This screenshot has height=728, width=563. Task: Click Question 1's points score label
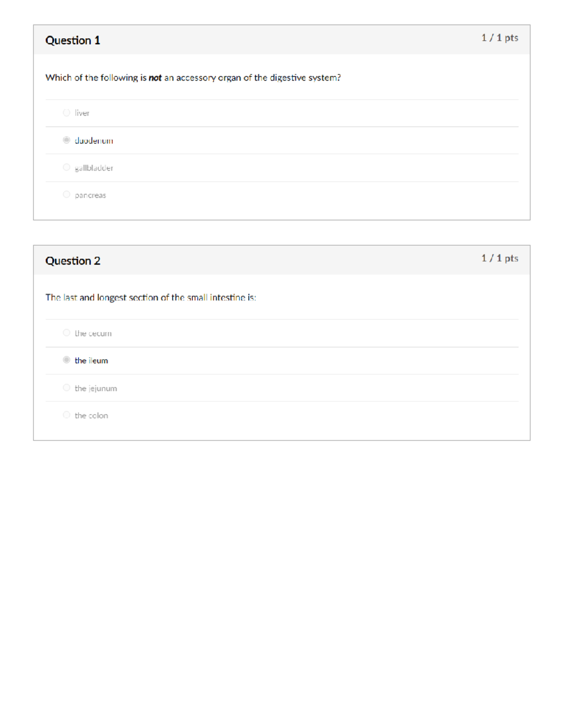499,38
